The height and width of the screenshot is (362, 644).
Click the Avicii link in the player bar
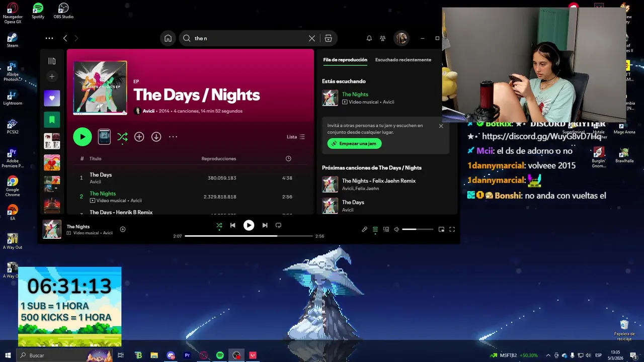coord(108,233)
